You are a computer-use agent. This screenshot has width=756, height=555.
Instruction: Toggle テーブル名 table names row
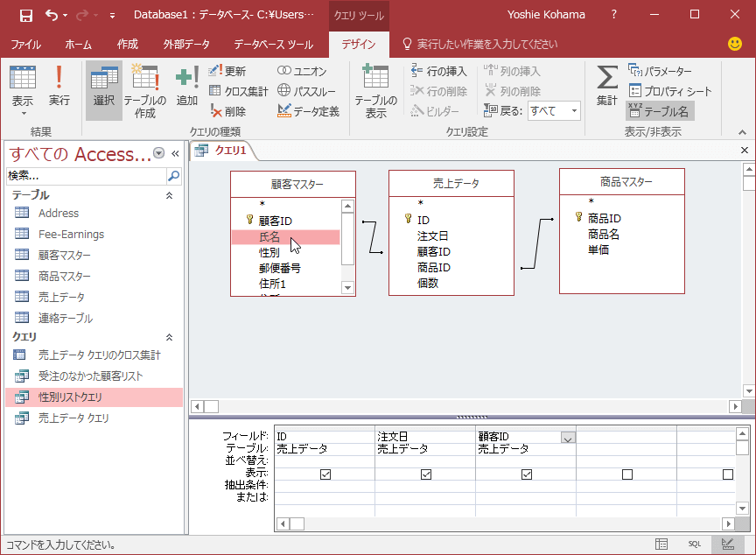point(660,111)
